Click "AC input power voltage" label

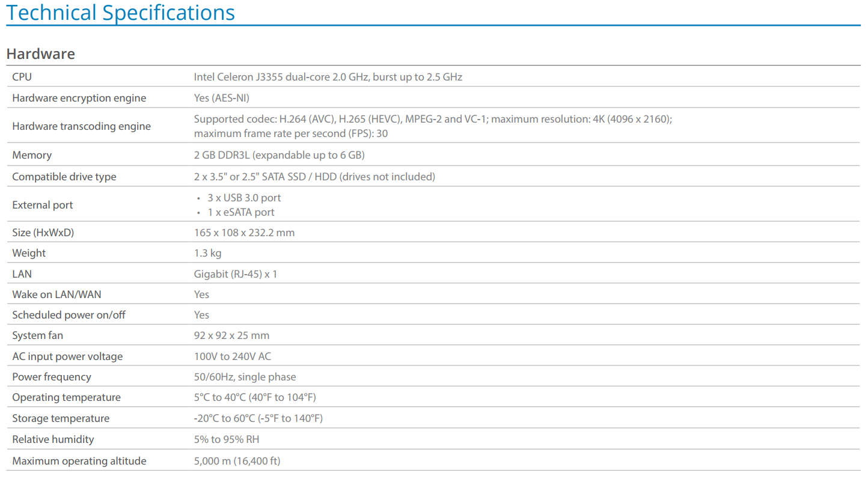tap(67, 356)
